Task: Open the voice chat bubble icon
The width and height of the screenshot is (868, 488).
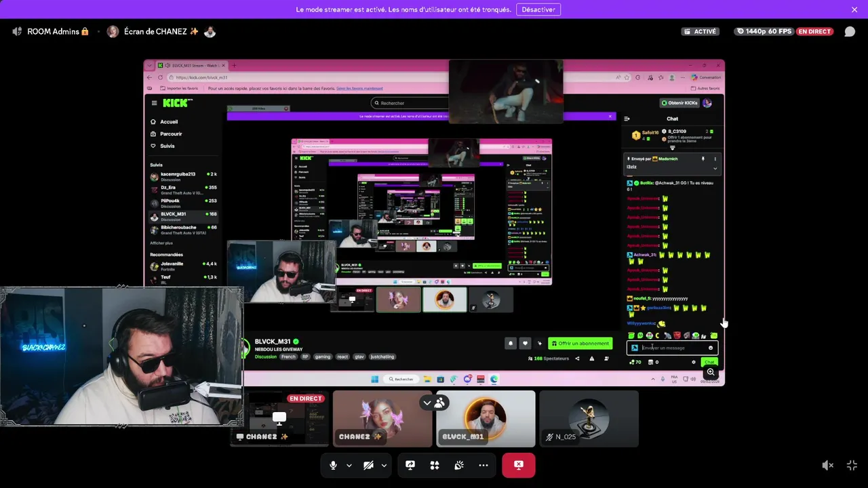Action: (x=850, y=31)
